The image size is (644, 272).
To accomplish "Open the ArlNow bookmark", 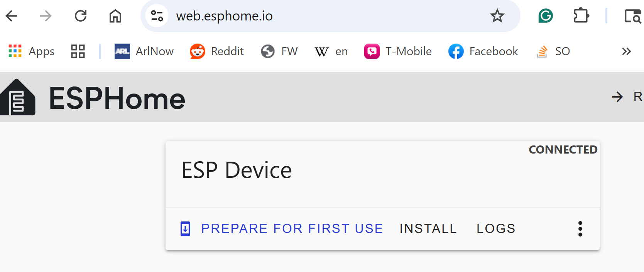I will [x=144, y=51].
